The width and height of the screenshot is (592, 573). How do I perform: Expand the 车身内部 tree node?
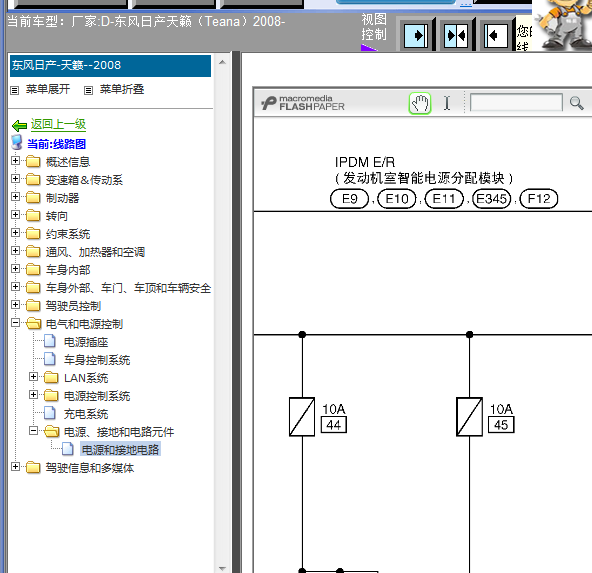click(15, 268)
